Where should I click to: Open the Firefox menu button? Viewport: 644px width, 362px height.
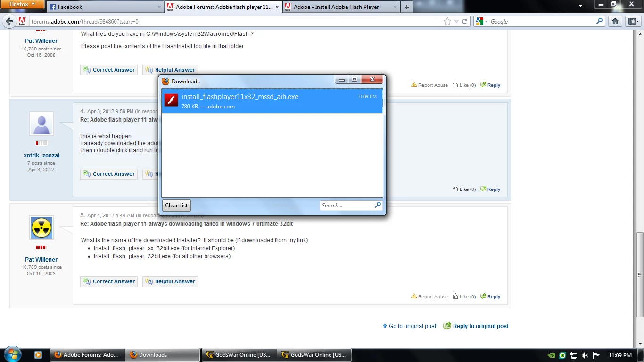[x=22, y=4]
